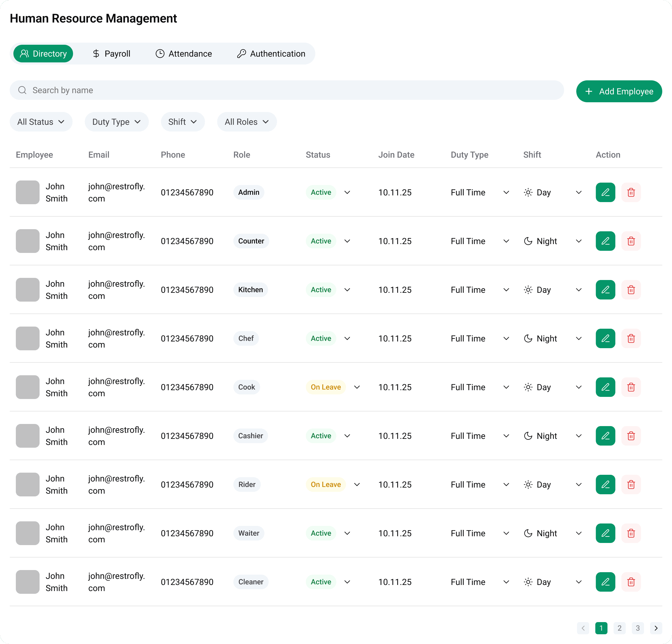672x644 pixels.
Task: Click the next page arrow icon
Action: coord(656,628)
